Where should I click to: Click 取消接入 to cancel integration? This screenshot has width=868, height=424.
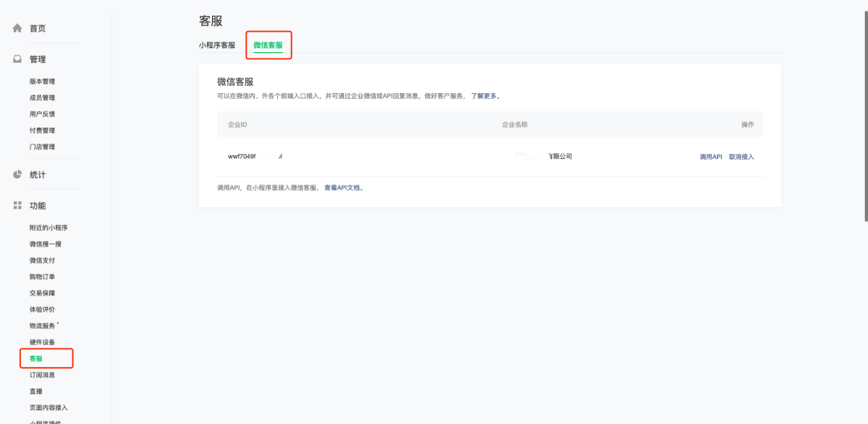741,157
